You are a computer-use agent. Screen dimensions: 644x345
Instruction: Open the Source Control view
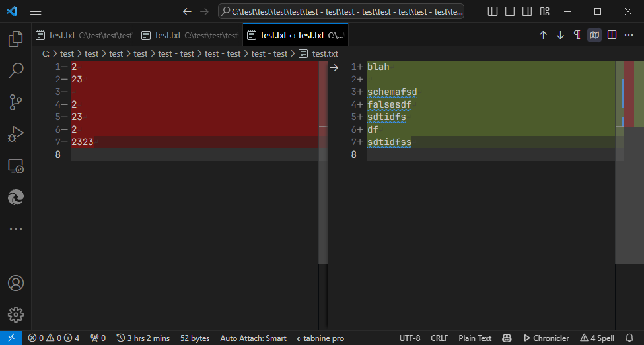pos(16,102)
